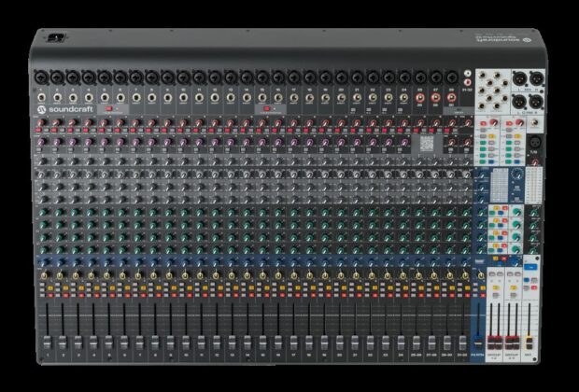This screenshot has width=579, height=392.
Task: Click the LED level meter in master section
Action: point(533,186)
